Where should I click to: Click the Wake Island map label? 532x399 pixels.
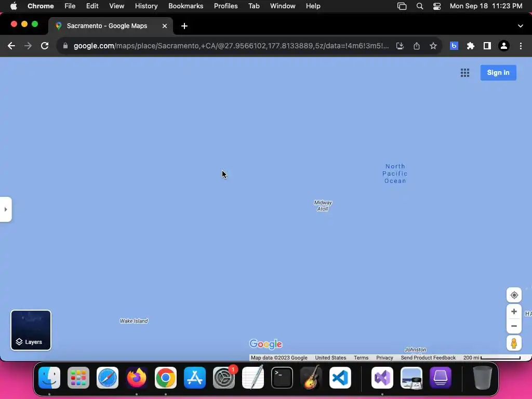[134, 321]
